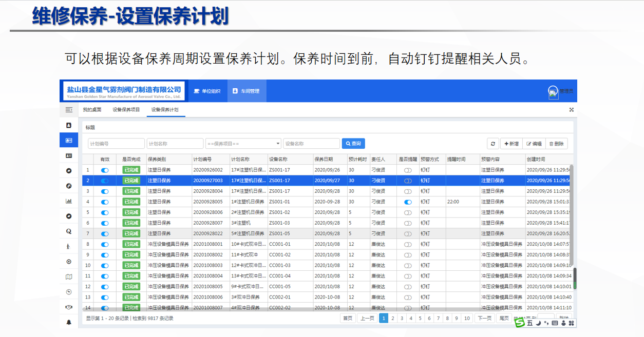
Task: Go to page 2 in pagination
Action: (393, 318)
